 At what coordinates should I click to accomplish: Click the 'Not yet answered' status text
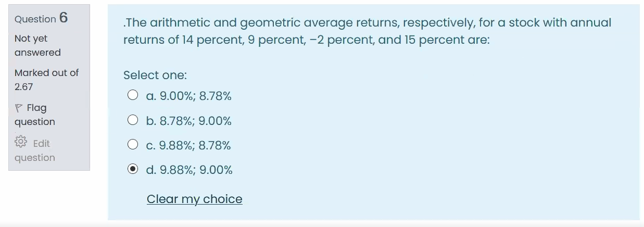[x=37, y=45]
